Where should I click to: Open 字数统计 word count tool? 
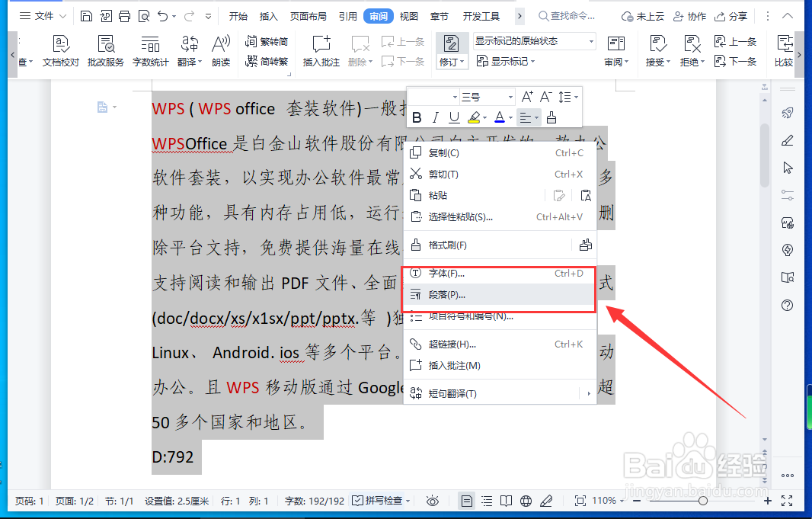(x=150, y=51)
